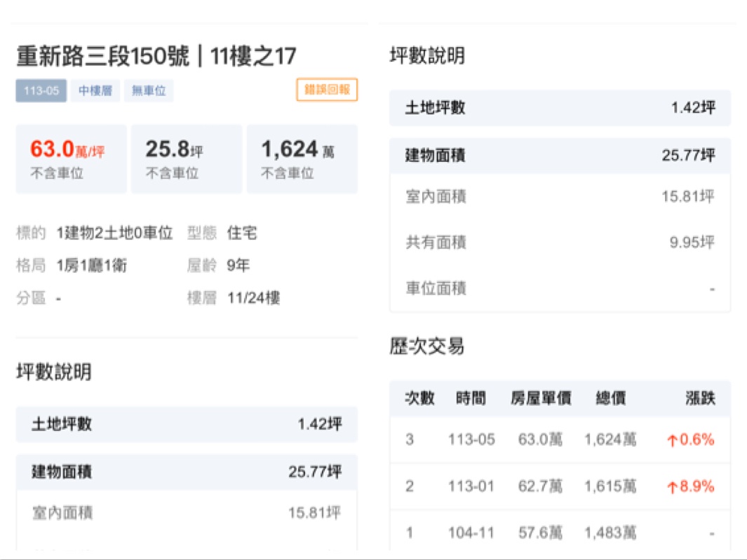The height and width of the screenshot is (560, 747).
Task: Click the 車位面積 row
Action: [x=560, y=288]
